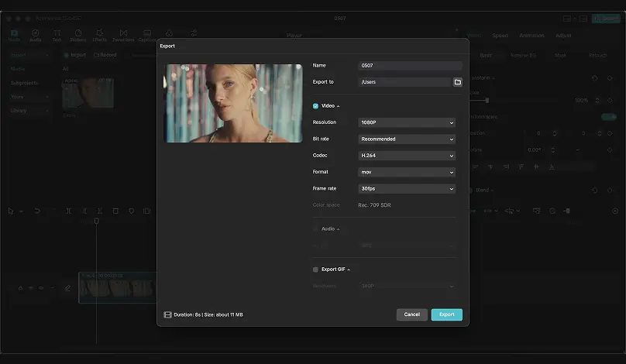Cancel the export dialog
The image size is (626, 364).
(x=411, y=315)
